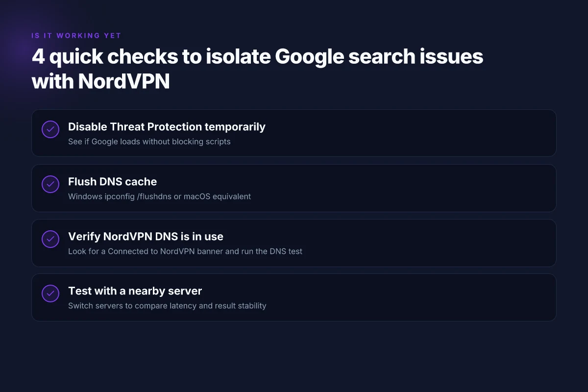The height and width of the screenshot is (392, 588).
Task: Click the empty right area of Verify NordVPN DNS card
Action: point(431,243)
